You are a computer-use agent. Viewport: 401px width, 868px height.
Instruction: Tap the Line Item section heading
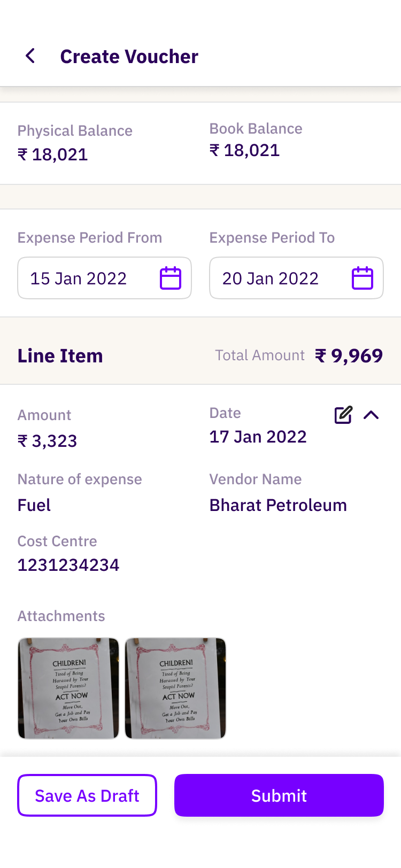point(60,355)
